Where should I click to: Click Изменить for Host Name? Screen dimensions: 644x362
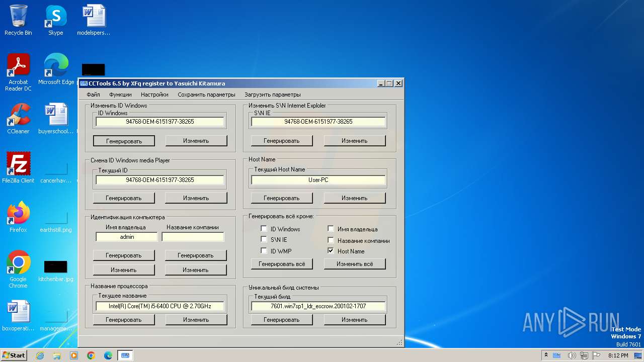click(x=355, y=198)
